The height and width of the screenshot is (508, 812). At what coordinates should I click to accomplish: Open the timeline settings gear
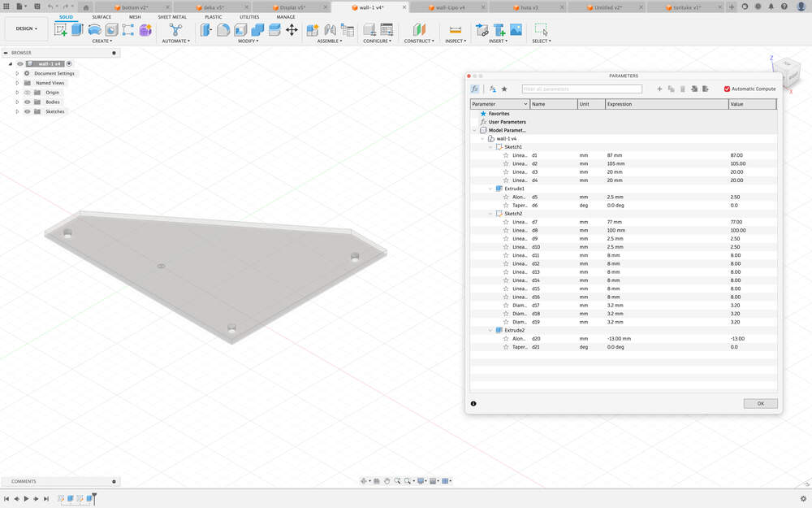803,499
